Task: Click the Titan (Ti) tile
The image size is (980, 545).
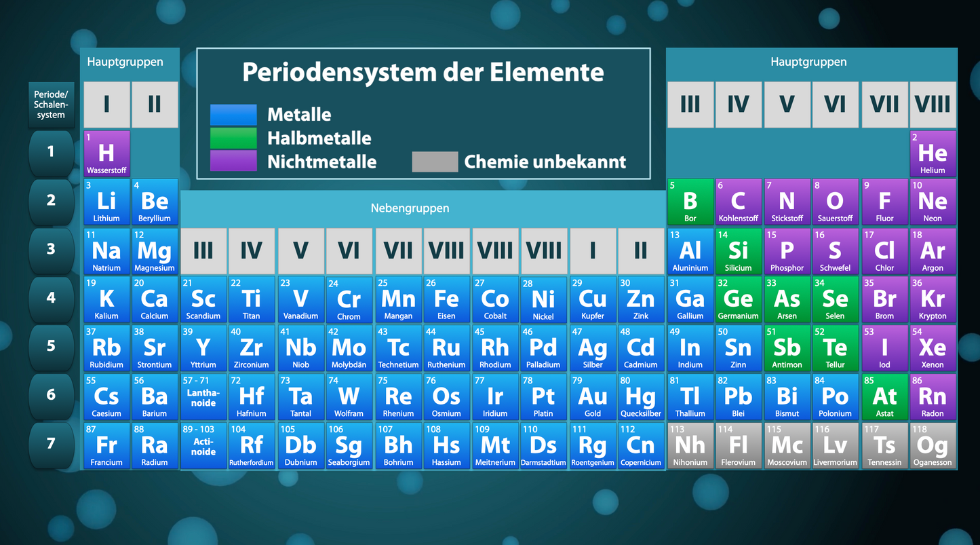Action: [x=252, y=299]
